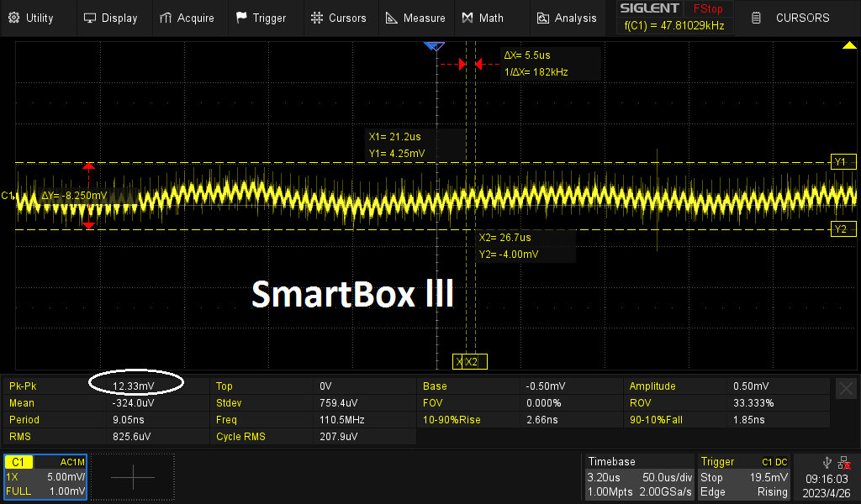This screenshot has width=861, height=504.
Task: Click the 1/ΔX= 182kHz readout
Action: [536, 72]
